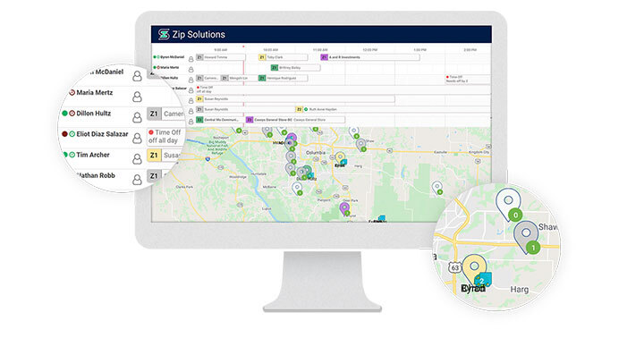Open the Toby Clark appointment

pyautogui.click(x=283, y=57)
